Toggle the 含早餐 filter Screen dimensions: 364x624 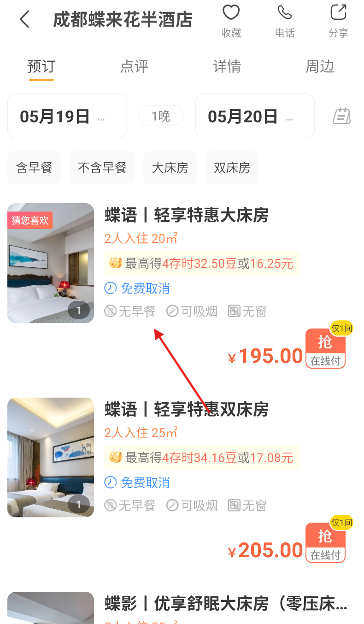point(34,167)
